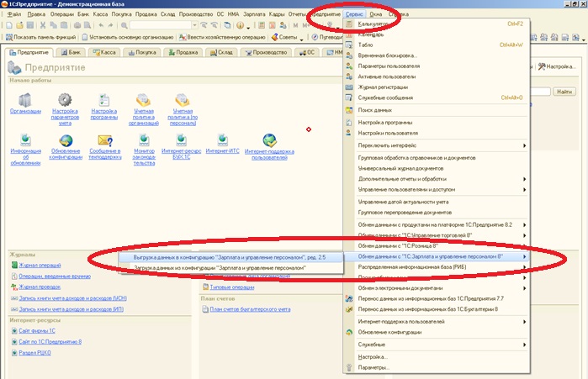588x379 pixels.
Task: Click the toolbar search input field
Action: pyautogui.click(x=161, y=25)
